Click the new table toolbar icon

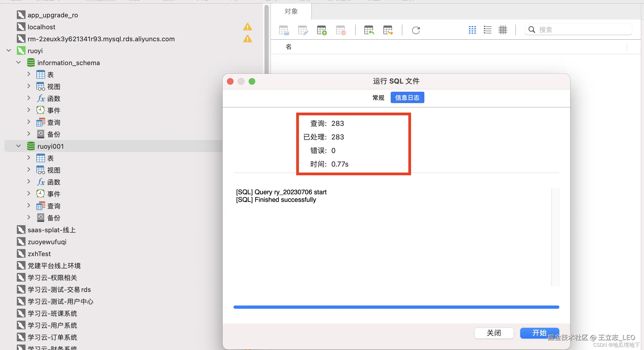pyautogui.click(x=322, y=30)
